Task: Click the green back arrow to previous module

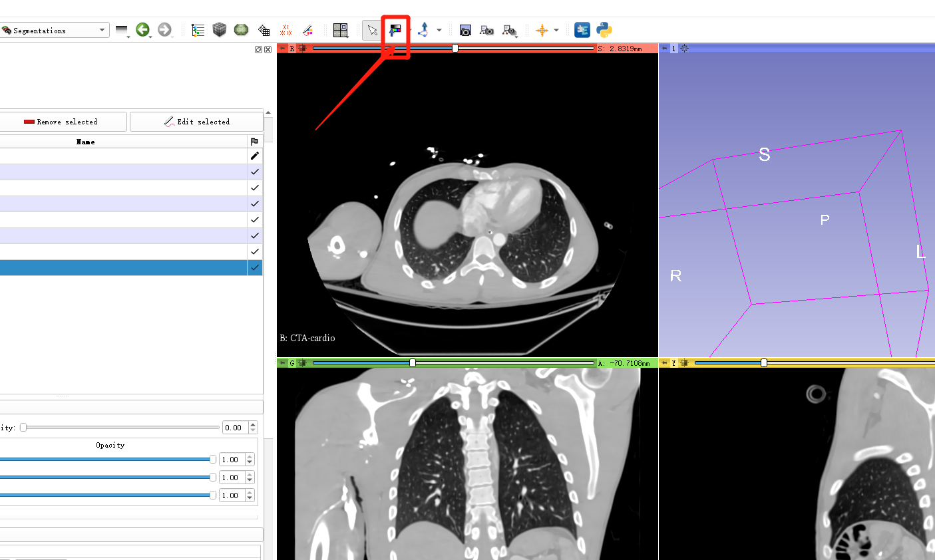Action: pos(144,29)
